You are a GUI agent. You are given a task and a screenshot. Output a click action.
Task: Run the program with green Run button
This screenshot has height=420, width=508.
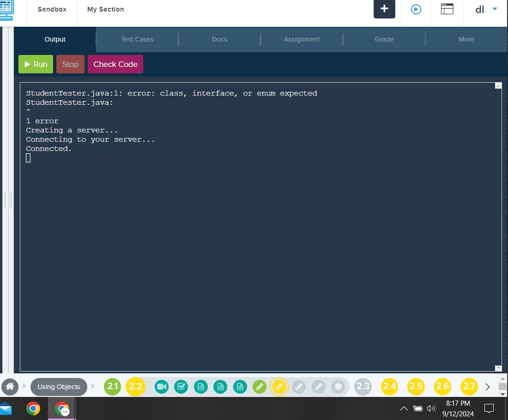[36, 64]
